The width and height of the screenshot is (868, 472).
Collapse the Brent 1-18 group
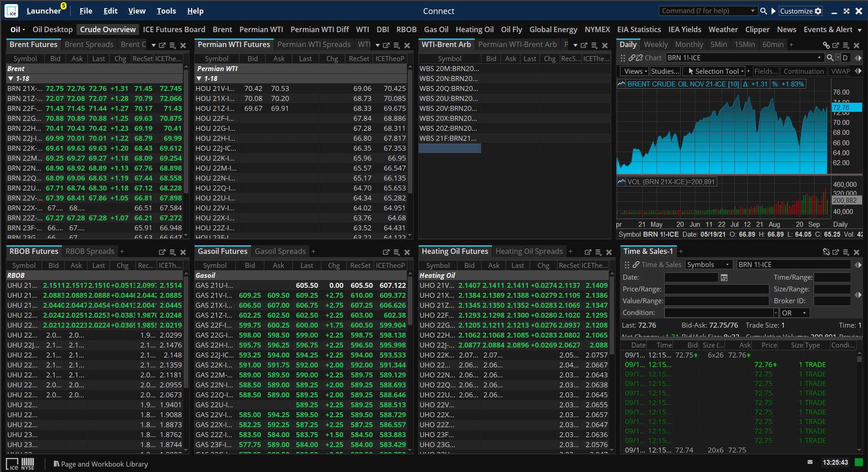[x=10, y=79]
